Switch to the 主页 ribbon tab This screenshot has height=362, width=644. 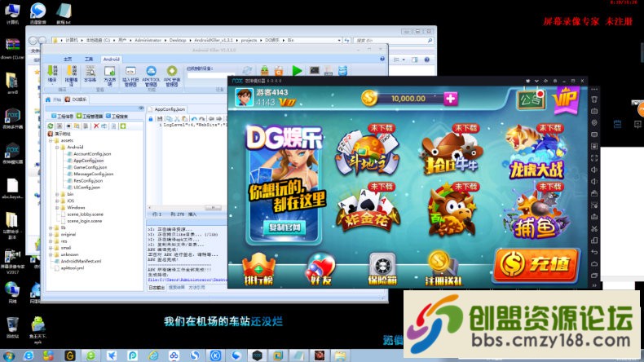coord(68,60)
